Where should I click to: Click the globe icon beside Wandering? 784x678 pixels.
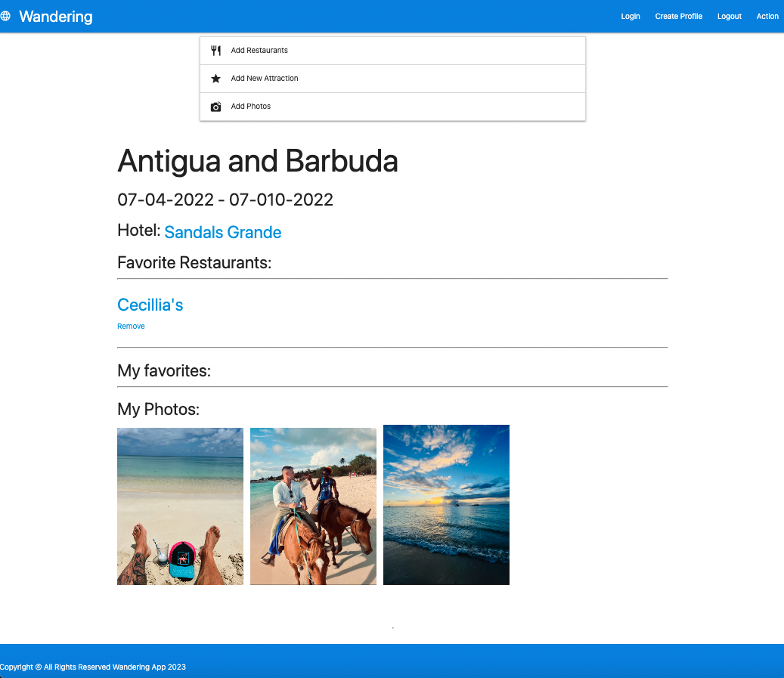click(x=7, y=15)
